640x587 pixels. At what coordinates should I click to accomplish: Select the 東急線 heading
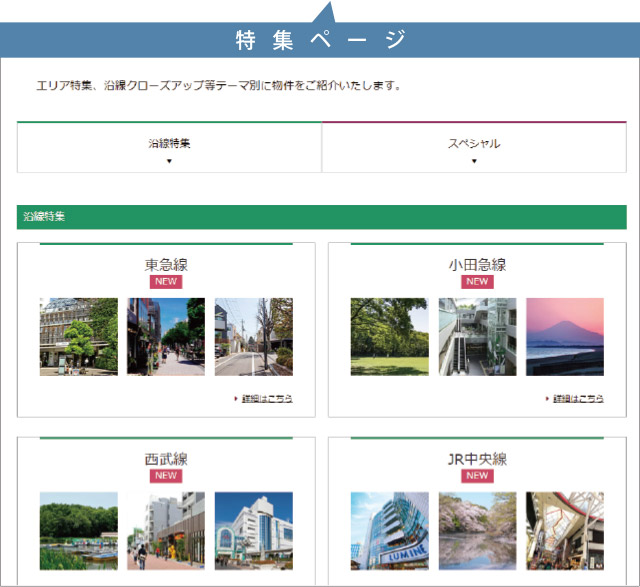[166, 265]
